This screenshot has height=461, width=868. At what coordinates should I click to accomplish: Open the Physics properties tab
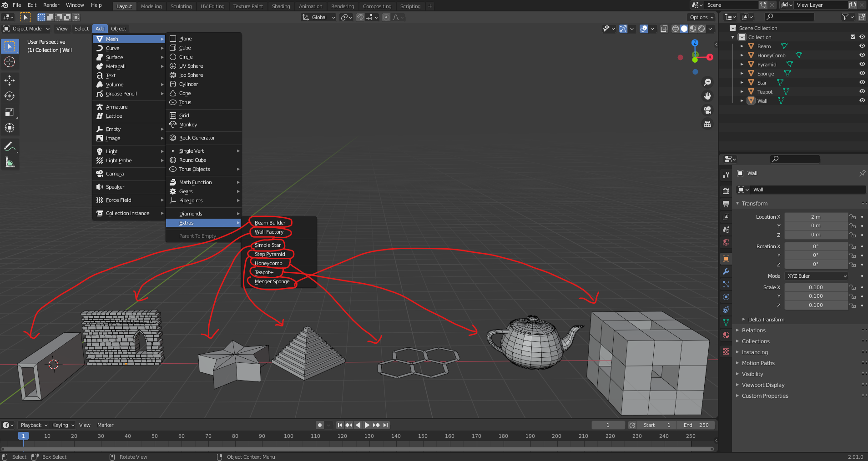726,297
